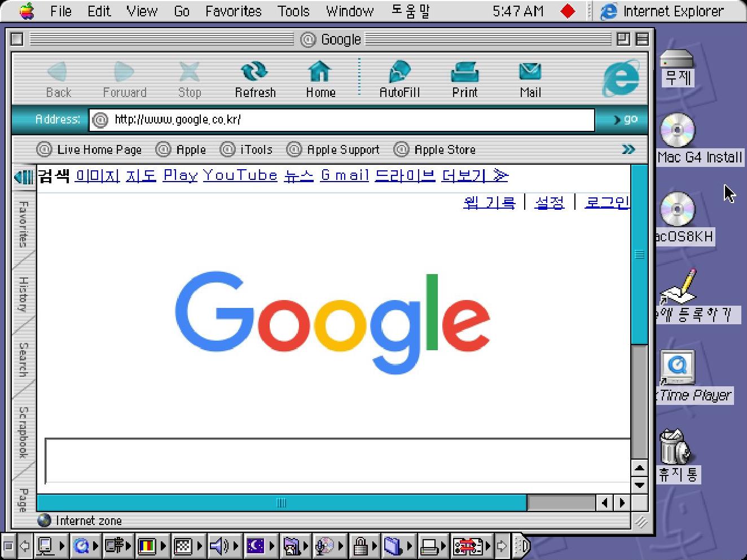Open the History side tab
This screenshot has width=747, height=560.
pos(23,294)
